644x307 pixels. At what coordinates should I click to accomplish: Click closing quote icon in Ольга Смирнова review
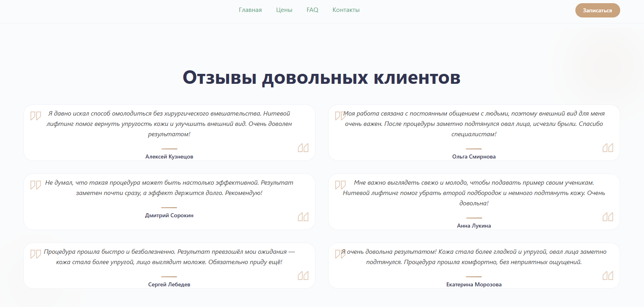607,148
